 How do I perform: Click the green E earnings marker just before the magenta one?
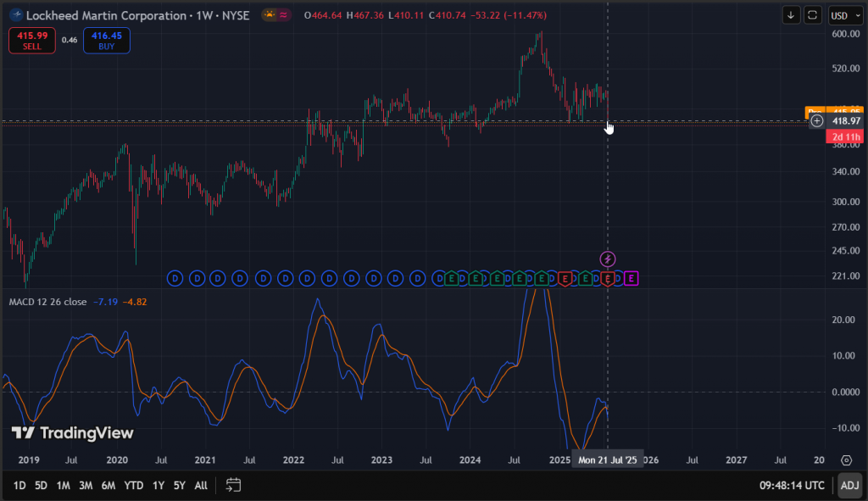pyautogui.click(x=585, y=278)
